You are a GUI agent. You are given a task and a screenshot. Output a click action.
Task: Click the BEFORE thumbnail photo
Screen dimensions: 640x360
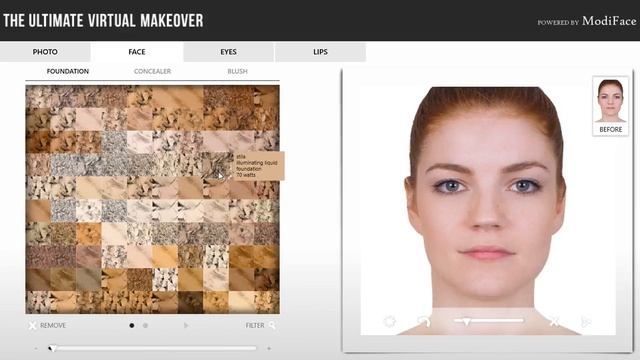click(611, 101)
